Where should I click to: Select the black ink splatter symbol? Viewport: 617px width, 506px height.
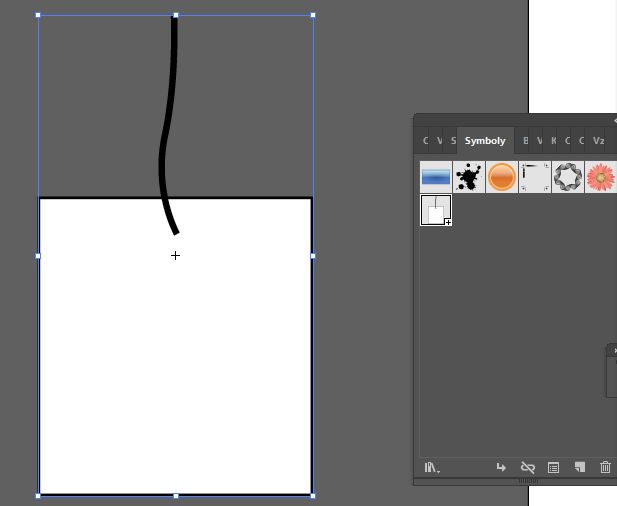[x=469, y=177]
